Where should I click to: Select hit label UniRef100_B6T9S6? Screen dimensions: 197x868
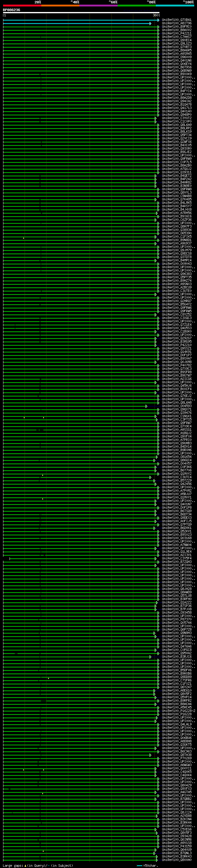click(x=177, y=67)
